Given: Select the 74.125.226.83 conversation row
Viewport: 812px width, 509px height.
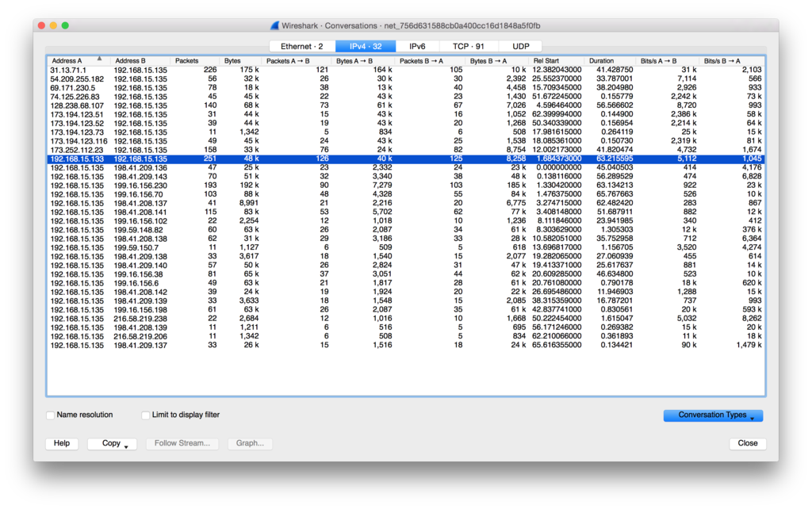Looking at the screenshot, I should coord(406,96).
